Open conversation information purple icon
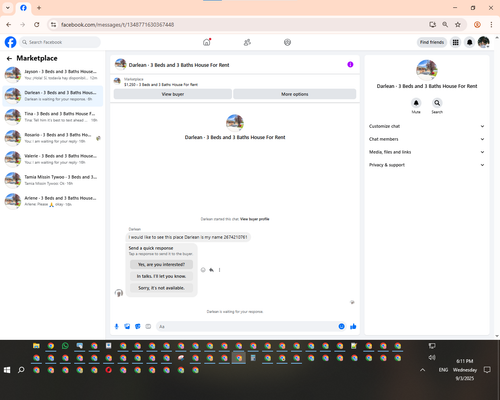Image resolution: width=500 pixels, height=400 pixels. coord(350,65)
